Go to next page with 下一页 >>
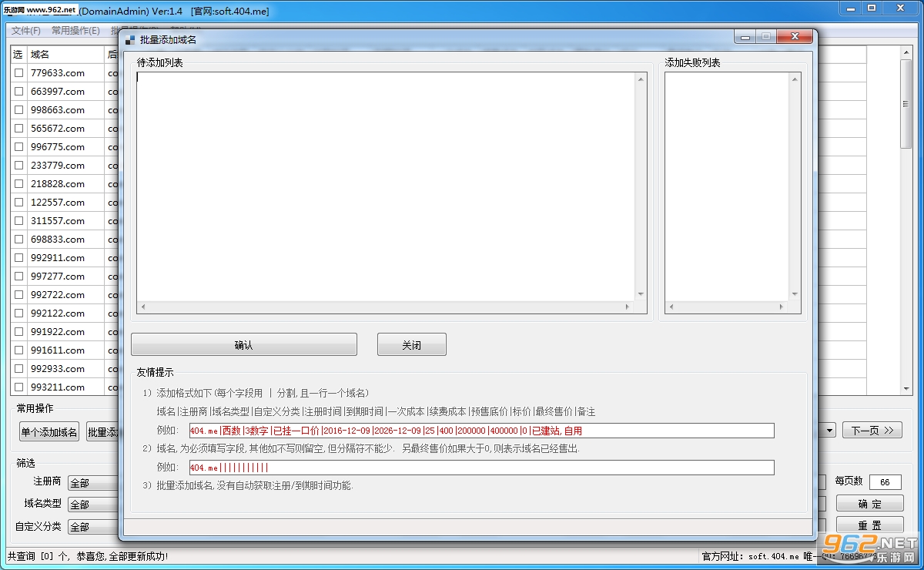This screenshot has height=570, width=924. pos(872,431)
